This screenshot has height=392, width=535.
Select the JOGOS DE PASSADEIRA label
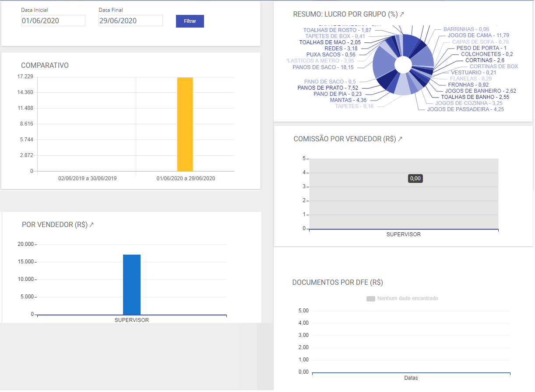[465, 109]
